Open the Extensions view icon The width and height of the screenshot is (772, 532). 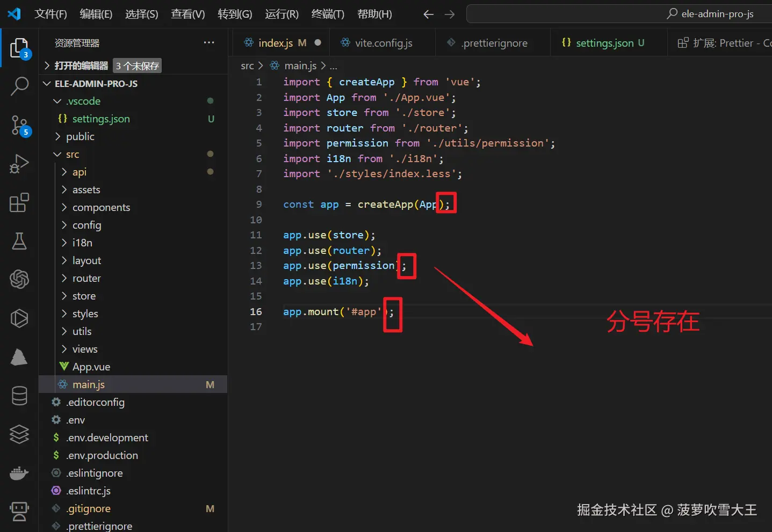click(19, 202)
